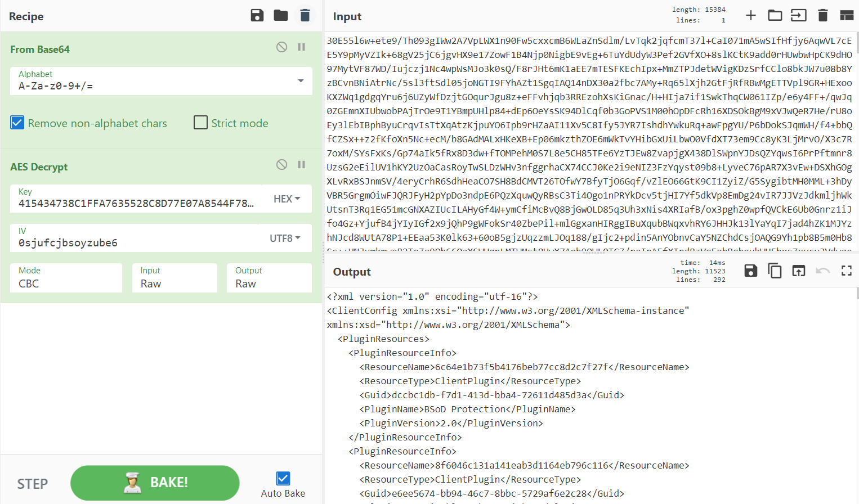Screen dimensions: 859x504
Task: Open the Output Raw selector
Action: (269, 278)
